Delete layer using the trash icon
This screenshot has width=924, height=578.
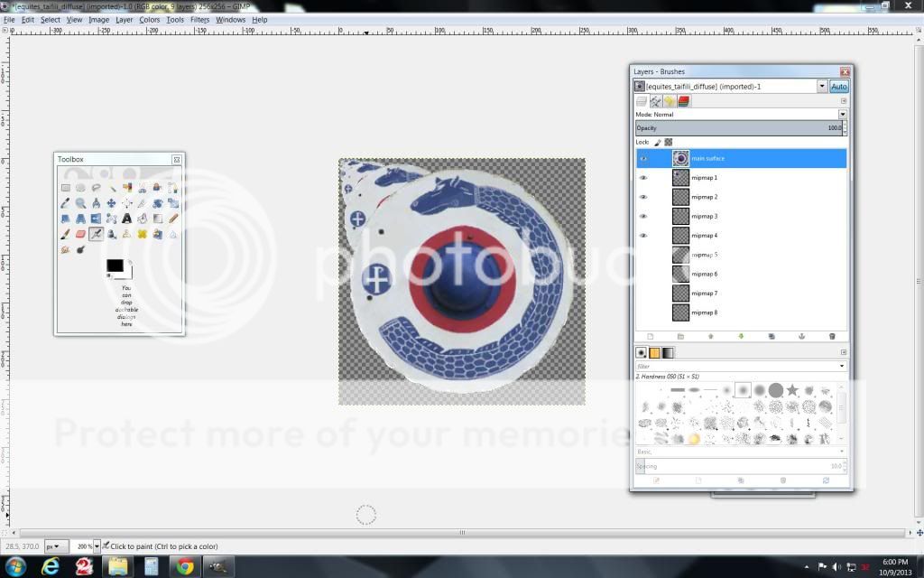click(832, 336)
